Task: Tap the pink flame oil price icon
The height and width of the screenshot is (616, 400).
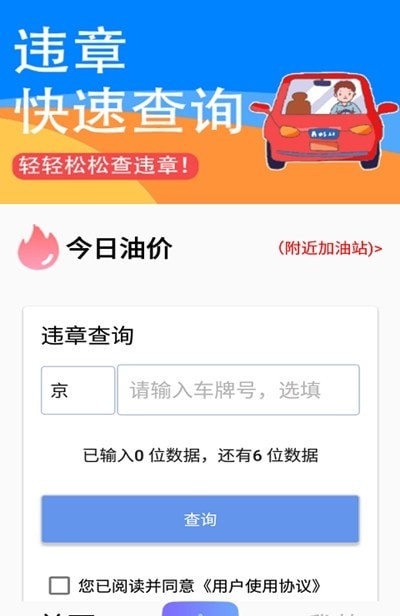Action: coord(38,248)
